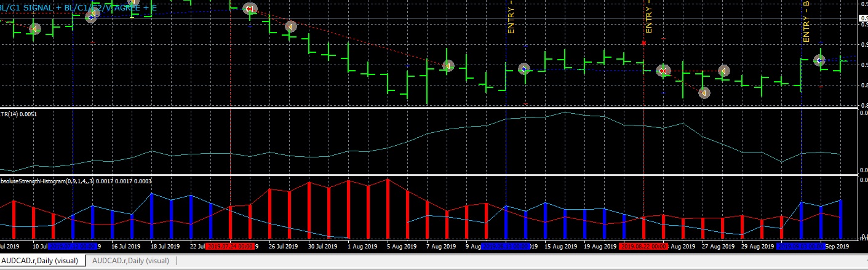The height and width of the screenshot is (270, 868).
Task: Click the tall blue histogram bar above 18 Jul 2019
Action: (x=152, y=216)
